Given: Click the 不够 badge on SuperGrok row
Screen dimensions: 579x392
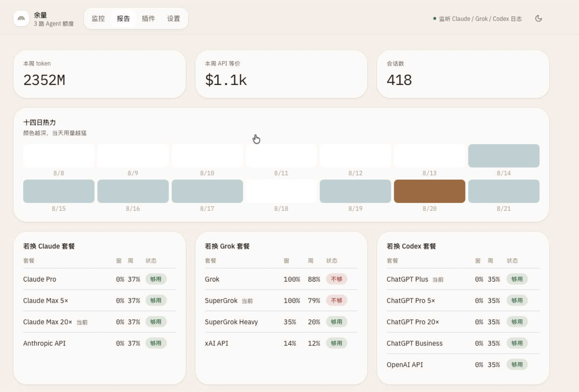Looking at the screenshot, I should click(337, 301).
